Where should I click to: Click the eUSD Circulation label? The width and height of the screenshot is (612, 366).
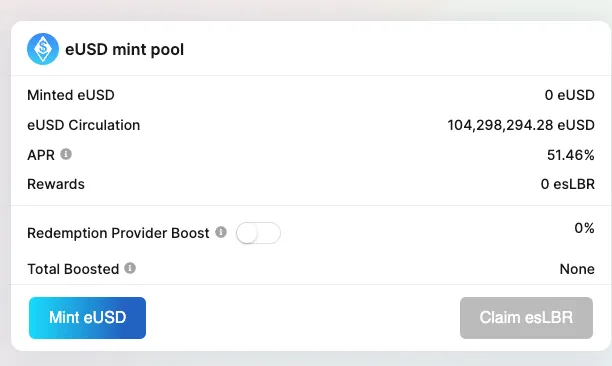click(84, 125)
